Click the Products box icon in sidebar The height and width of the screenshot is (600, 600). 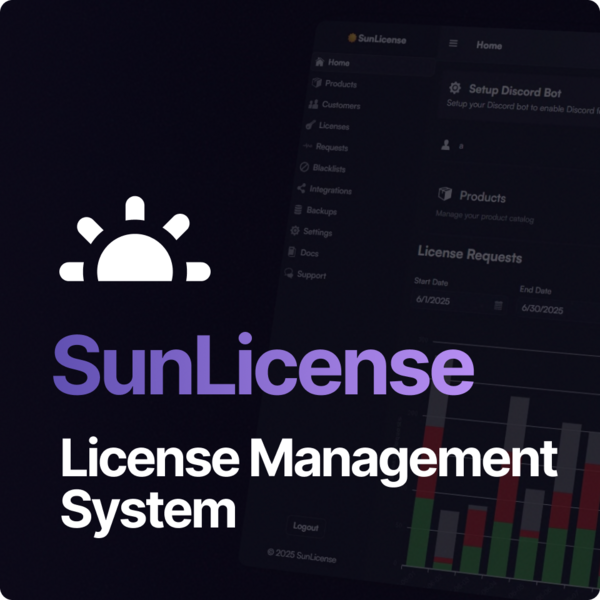tap(316, 82)
